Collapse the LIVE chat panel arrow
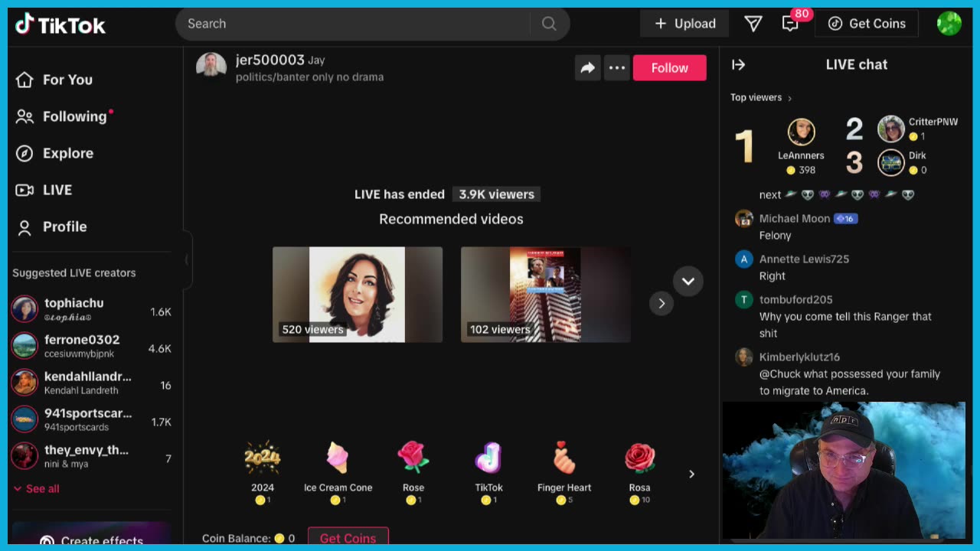Screen dimensions: 980x551 [x=739, y=65]
